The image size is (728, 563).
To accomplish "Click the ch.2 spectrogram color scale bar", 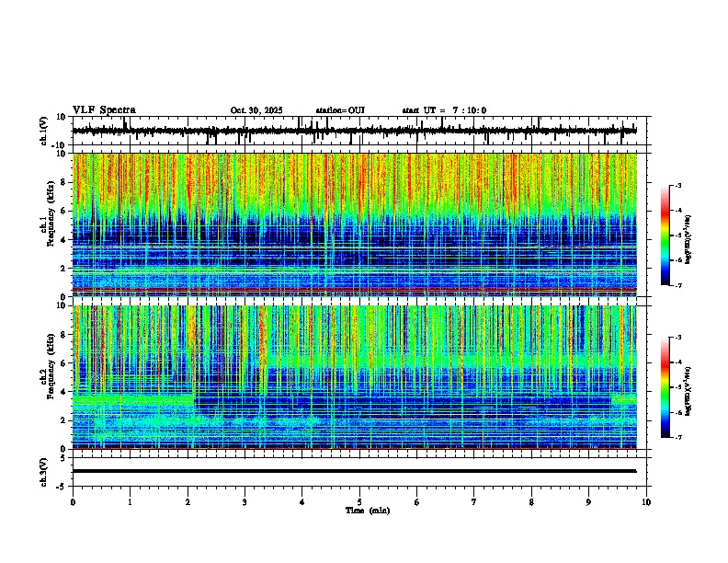I will (665, 387).
